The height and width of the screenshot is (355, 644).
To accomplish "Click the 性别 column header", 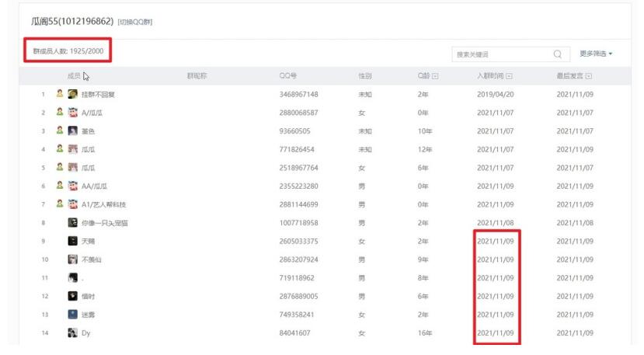I will coord(364,76).
